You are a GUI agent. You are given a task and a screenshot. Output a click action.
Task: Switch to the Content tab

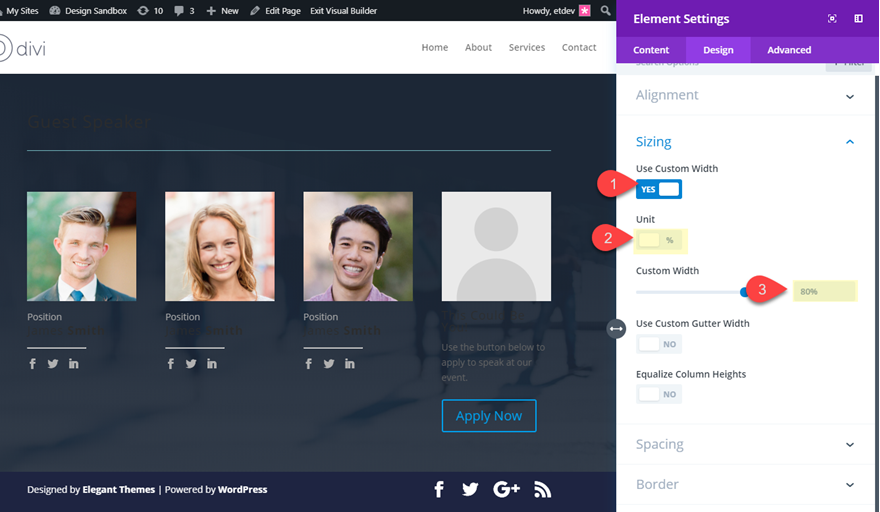pos(651,50)
